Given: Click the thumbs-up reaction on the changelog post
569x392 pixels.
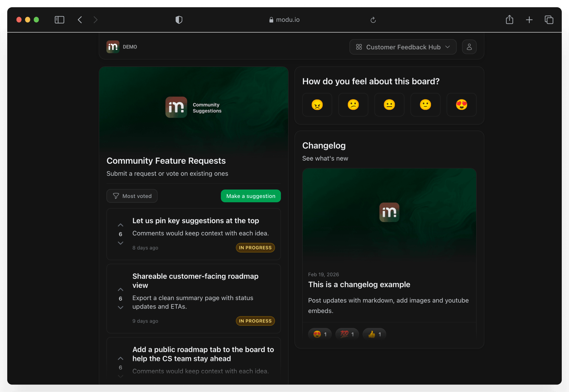Looking at the screenshot, I should pyautogui.click(x=374, y=334).
